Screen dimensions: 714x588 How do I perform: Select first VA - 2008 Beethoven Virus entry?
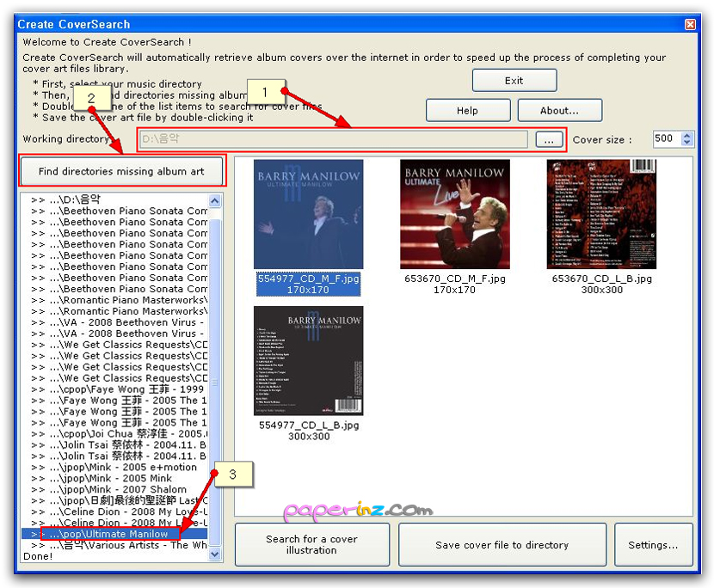[114, 322]
